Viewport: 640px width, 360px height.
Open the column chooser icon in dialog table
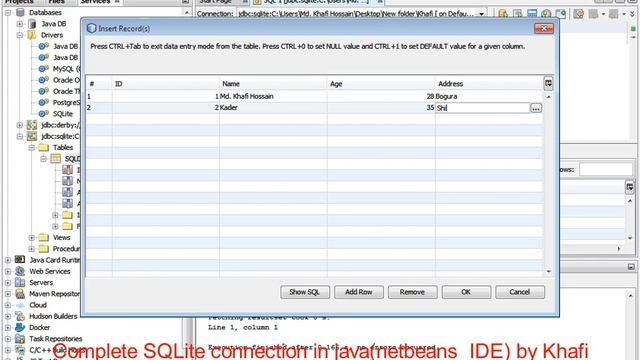click(x=548, y=83)
